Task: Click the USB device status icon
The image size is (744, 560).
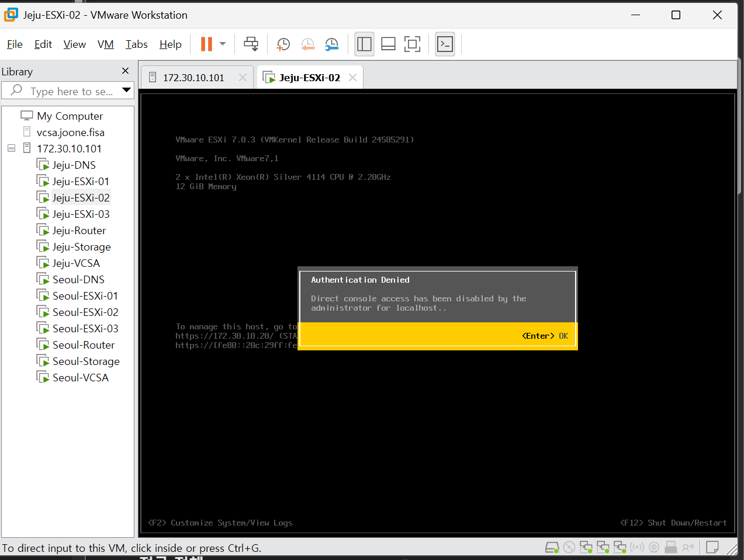Action: (x=671, y=548)
